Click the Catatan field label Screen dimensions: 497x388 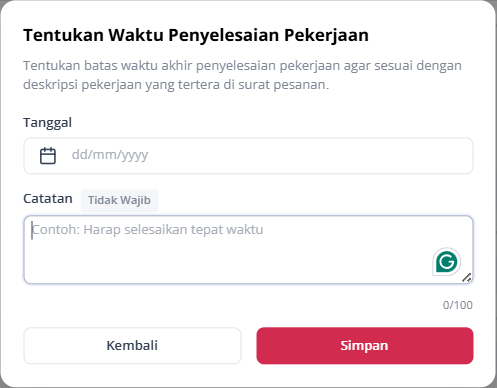coord(48,199)
